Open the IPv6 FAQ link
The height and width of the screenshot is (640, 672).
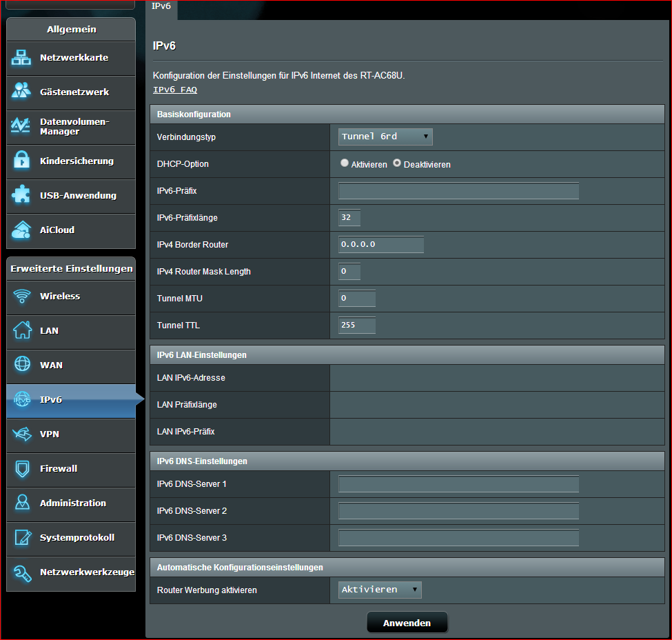point(175,90)
